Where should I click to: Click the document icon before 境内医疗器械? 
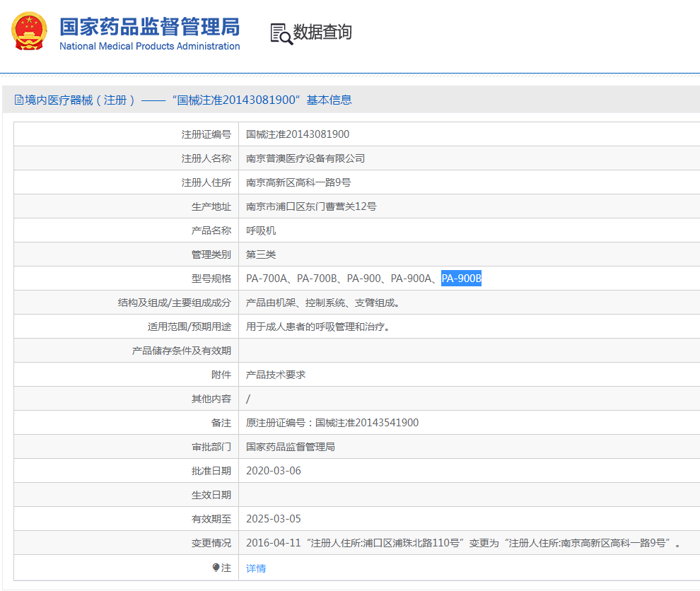point(19,100)
